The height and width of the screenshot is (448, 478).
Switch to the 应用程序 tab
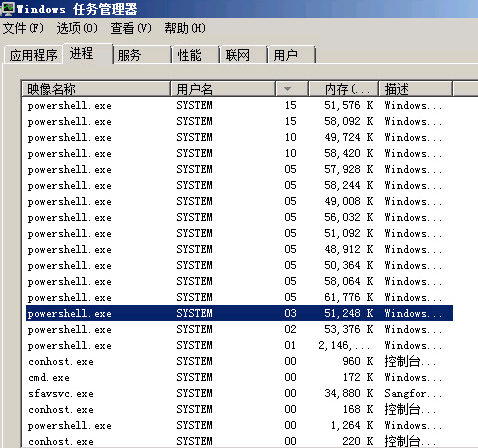click(33, 55)
